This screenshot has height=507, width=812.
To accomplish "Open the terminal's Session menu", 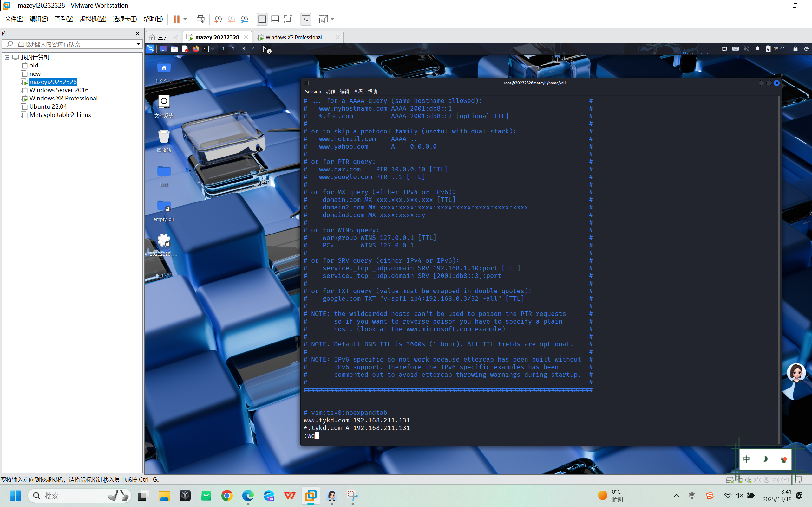I will pyautogui.click(x=313, y=92).
